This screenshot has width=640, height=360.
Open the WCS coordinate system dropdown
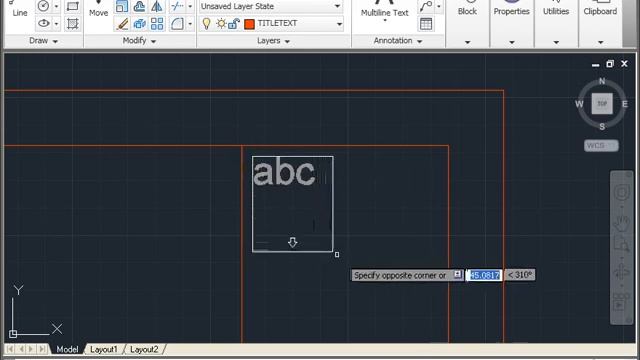coord(601,146)
